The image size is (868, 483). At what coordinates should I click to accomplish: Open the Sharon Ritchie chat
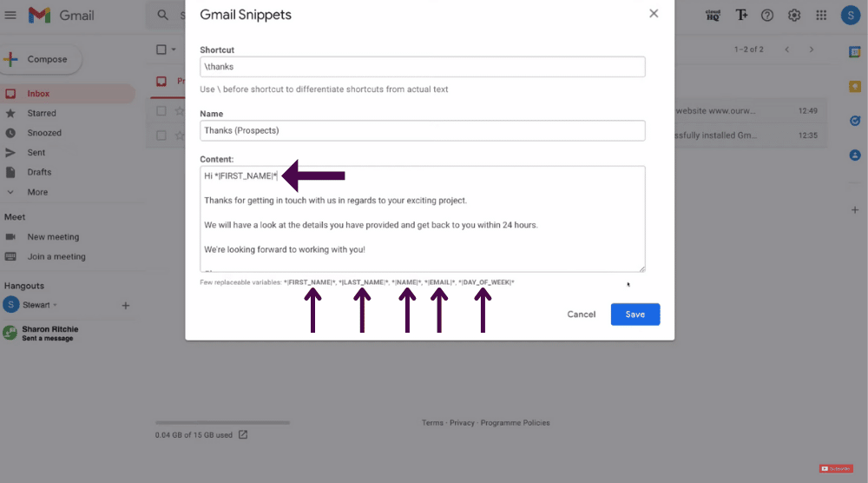pos(49,333)
